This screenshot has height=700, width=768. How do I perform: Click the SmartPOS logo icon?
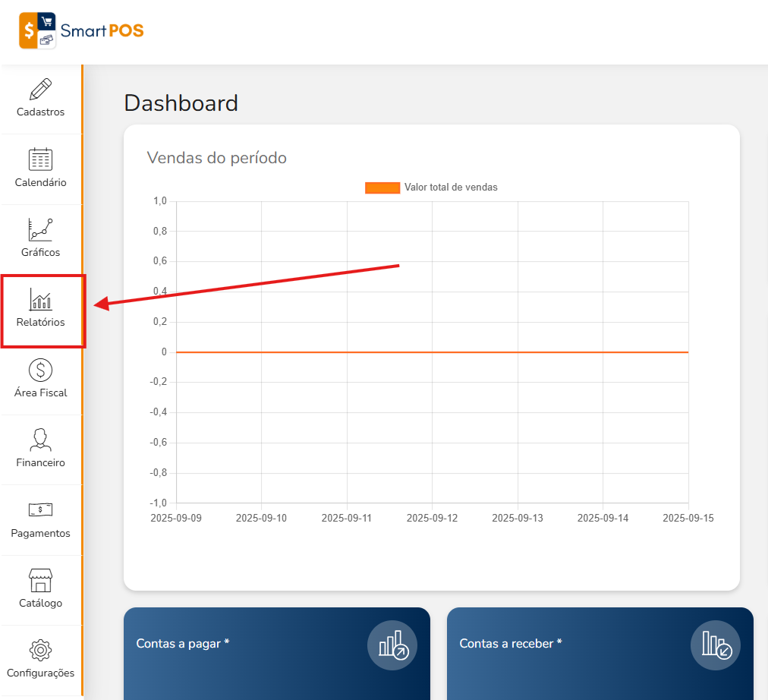[37, 30]
